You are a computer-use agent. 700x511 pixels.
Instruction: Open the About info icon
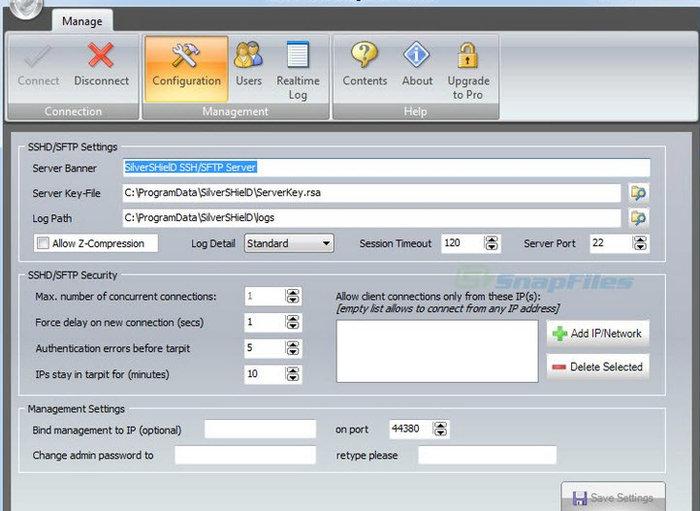click(417, 54)
